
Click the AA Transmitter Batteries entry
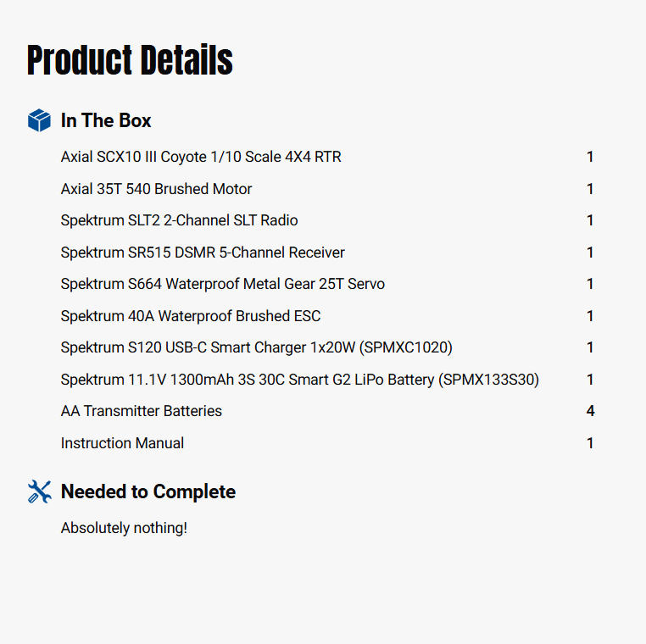coord(142,411)
